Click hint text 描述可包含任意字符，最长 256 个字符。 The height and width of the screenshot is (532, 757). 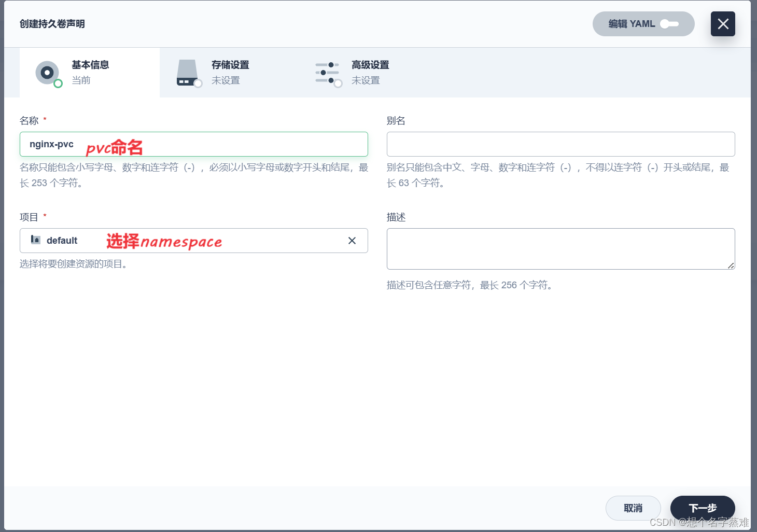pos(470,285)
